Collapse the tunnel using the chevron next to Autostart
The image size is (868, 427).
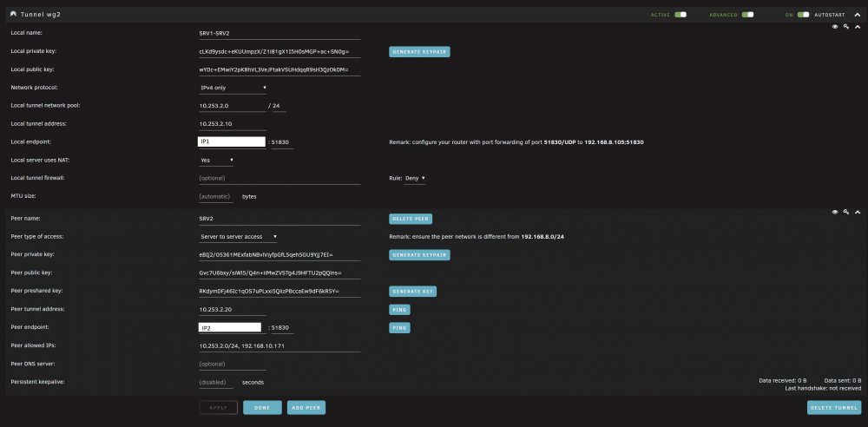[x=858, y=15]
